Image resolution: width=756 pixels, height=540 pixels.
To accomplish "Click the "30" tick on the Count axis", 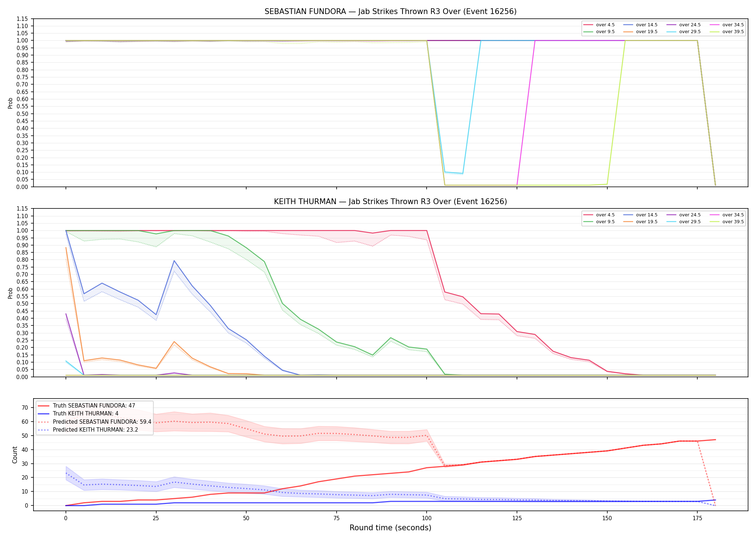I will coord(24,464).
